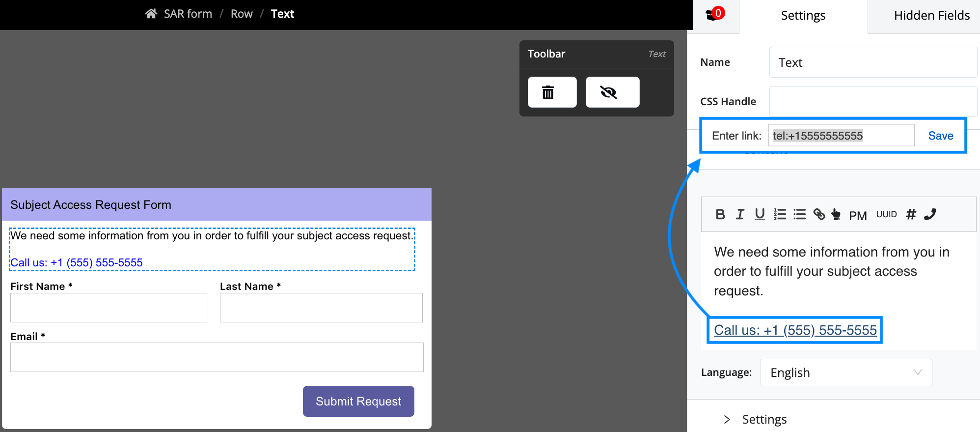Click the pointing hand icon in editor
The image size is (980, 432).
tap(836, 214)
